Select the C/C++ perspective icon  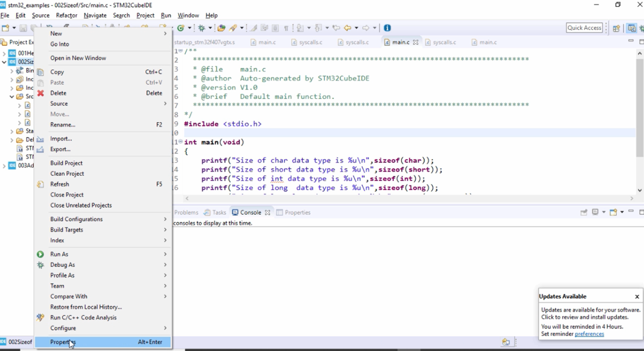tap(632, 29)
